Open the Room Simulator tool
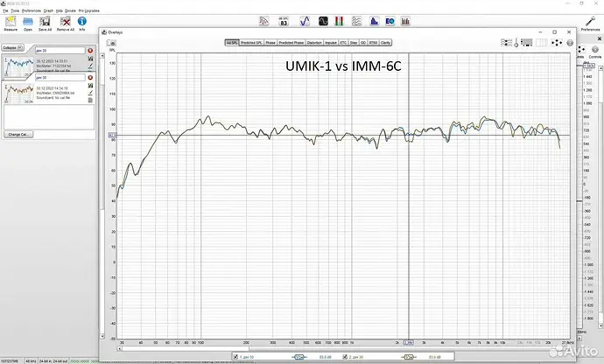This screenshot has height=364, width=604. [x=405, y=22]
